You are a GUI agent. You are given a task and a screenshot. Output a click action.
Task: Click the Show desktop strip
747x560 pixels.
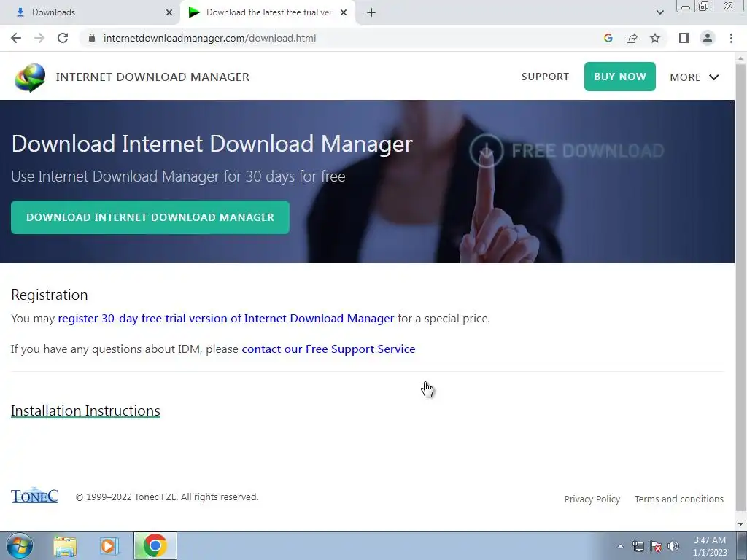pyautogui.click(x=742, y=545)
